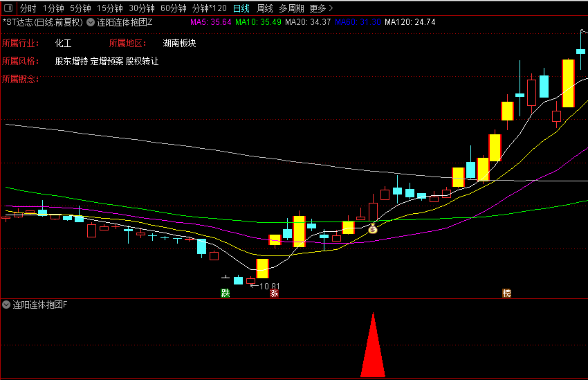
Task: Select the 30分钟 period tab
Action: (x=141, y=8)
